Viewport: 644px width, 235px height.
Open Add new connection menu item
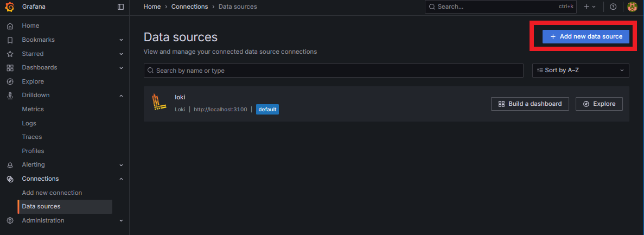(52, 193)
